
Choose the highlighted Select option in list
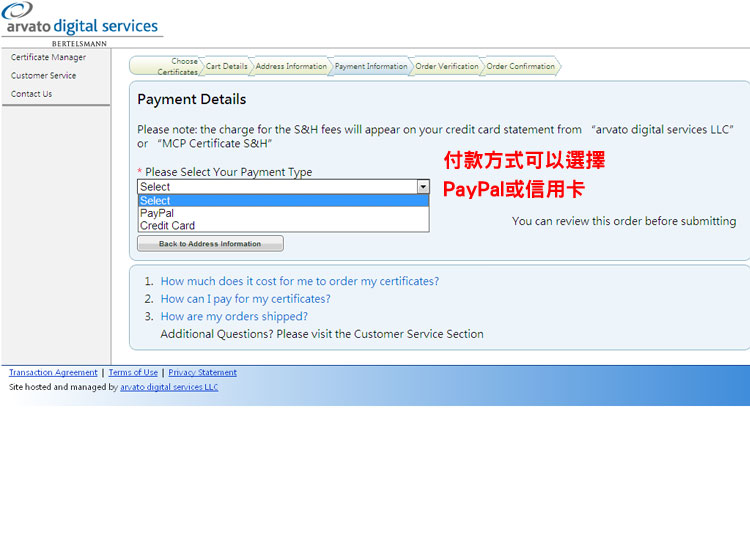coord(284,200)
